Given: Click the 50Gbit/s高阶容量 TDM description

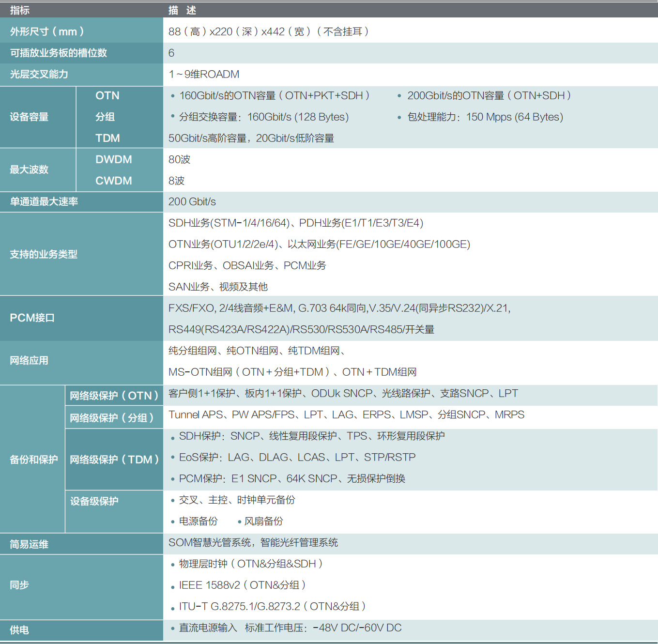Looking at the screenshot, I should pyautogui.click(x=251, y=138).
